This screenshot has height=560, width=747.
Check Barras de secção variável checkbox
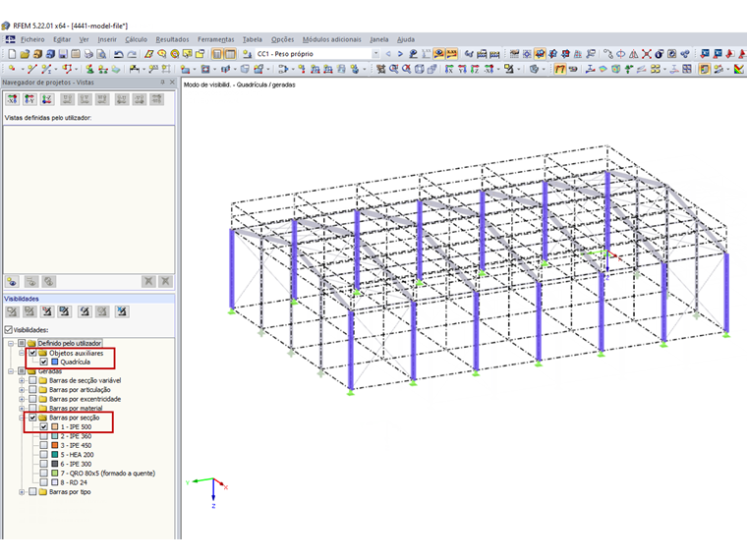point(32,380)
